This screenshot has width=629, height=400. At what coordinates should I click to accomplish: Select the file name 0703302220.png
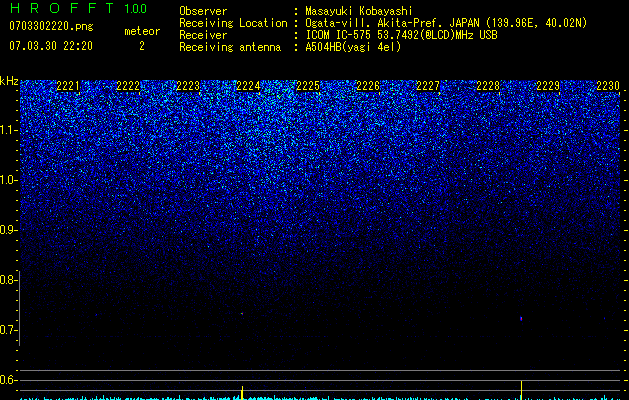pos(51,26)
